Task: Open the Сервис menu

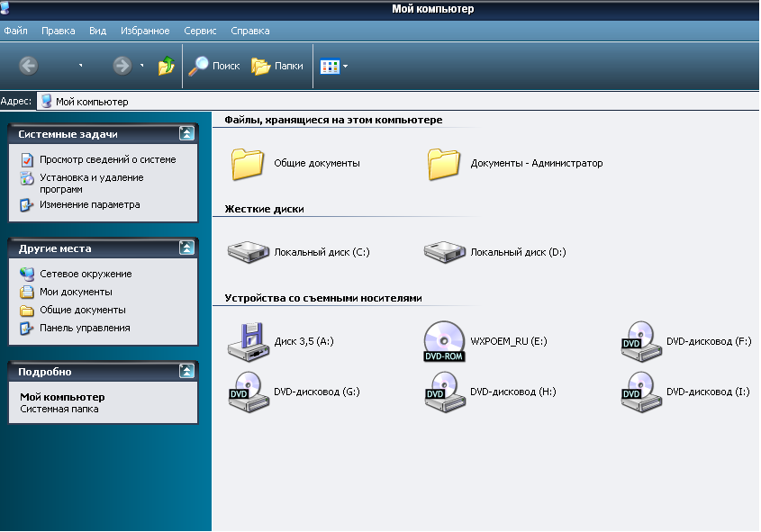Action: point(200,31)
